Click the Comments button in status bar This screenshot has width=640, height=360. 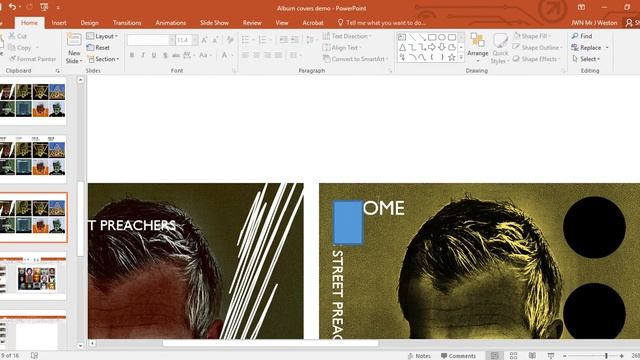(458, 356)
